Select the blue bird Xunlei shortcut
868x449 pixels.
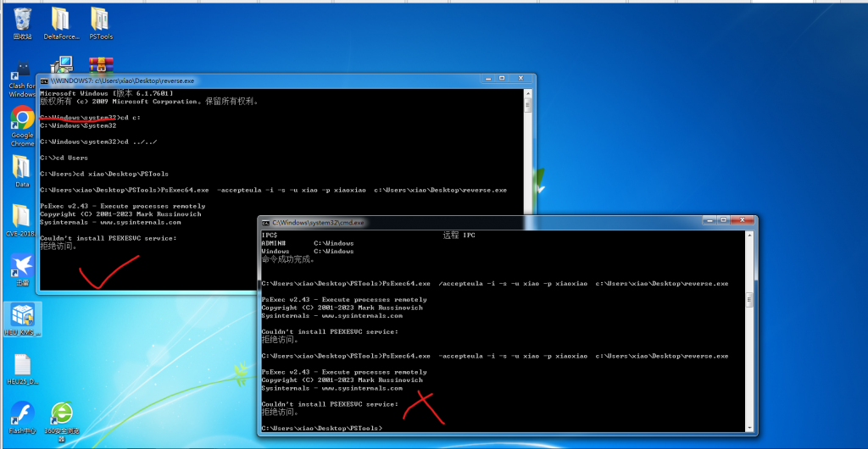[x=22, y=270]
